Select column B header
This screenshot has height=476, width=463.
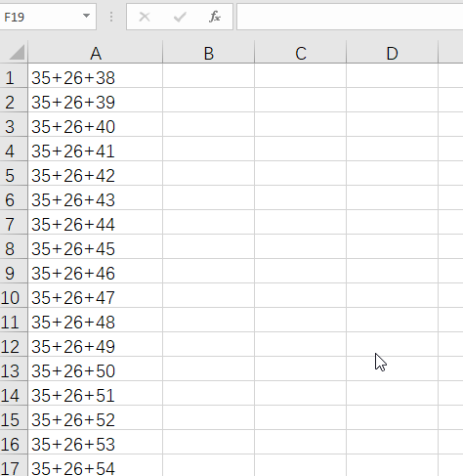208,53
